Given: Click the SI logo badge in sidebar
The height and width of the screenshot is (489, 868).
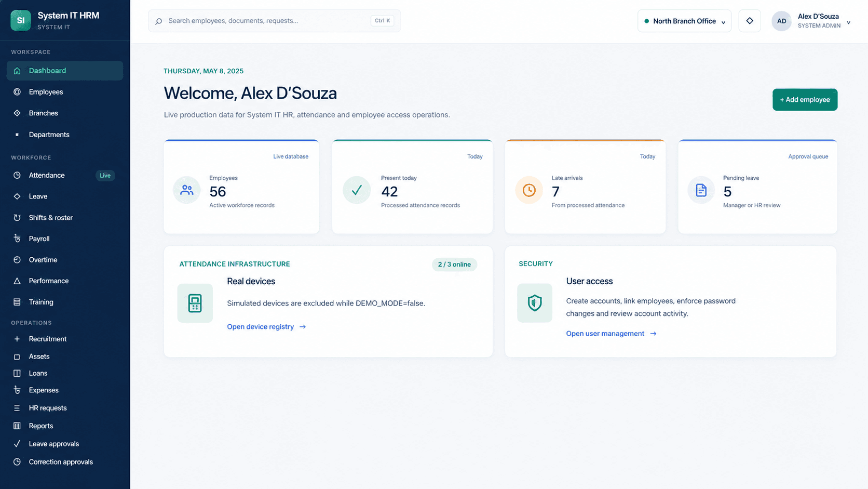Looking at the screenshot, I should pyautogui.click(x=21, y=20).
